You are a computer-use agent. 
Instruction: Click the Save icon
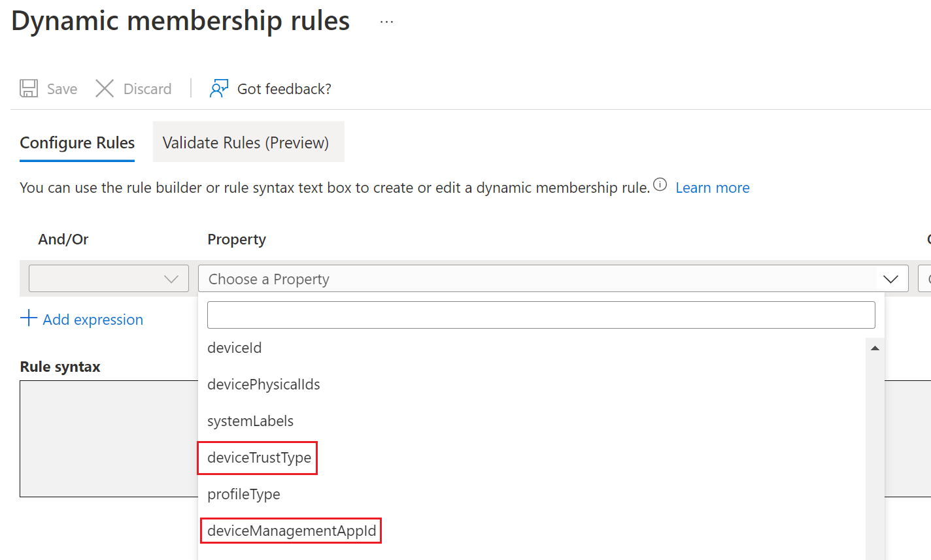(29, 88)
